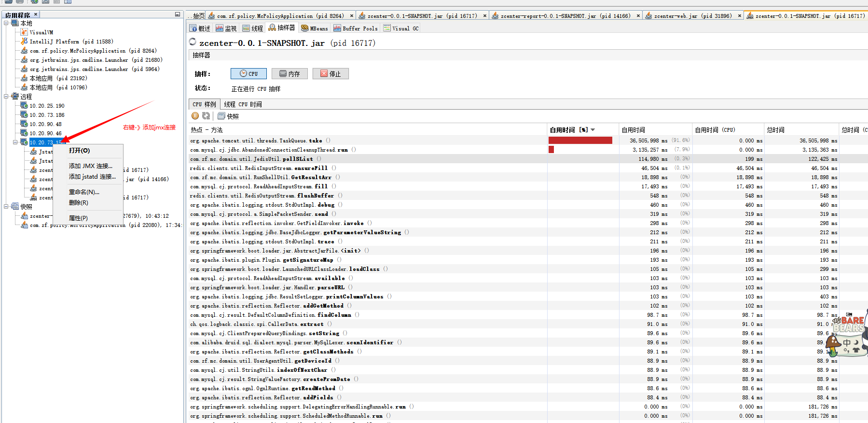The height and width of the screenshot is (423, 868).
Task: Collapse the 本地 tree node
Action: pyautogui.click(x=6, y=23)
